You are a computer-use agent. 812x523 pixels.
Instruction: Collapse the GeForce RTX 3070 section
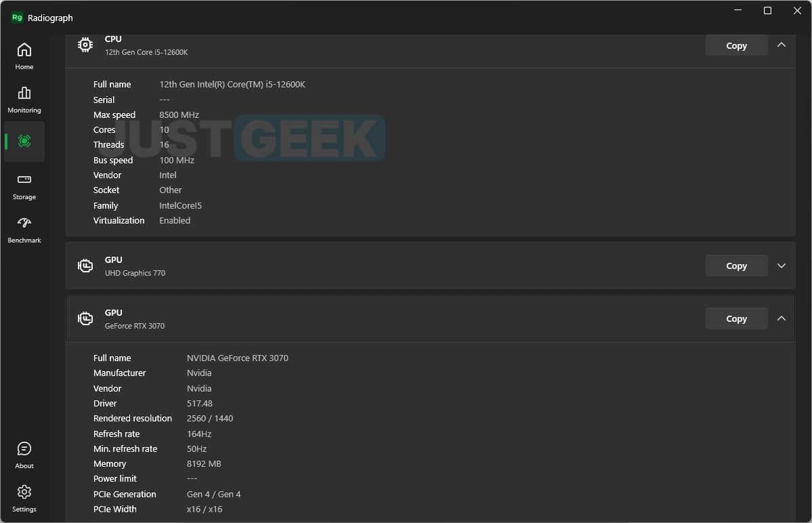[781, 318]
